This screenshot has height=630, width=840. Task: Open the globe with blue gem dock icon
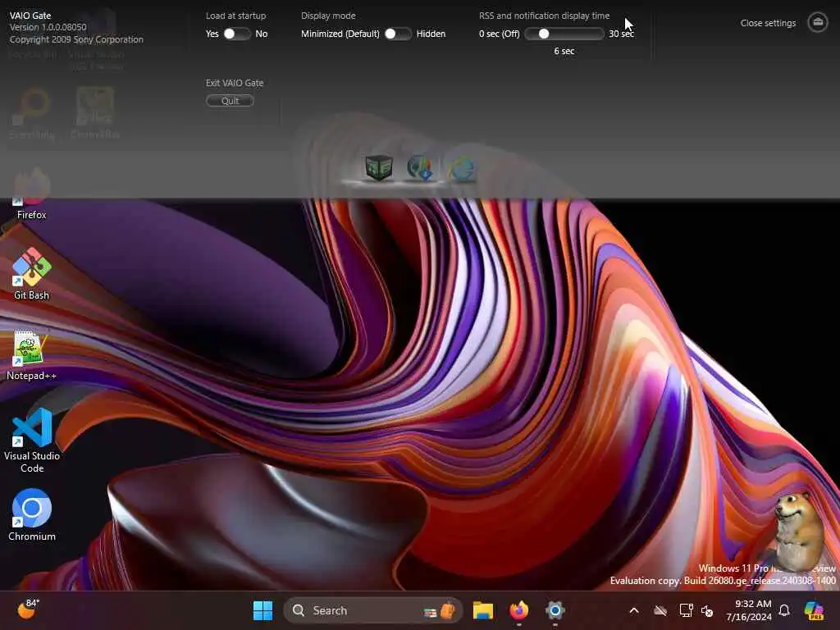click(x=420, y=167)
